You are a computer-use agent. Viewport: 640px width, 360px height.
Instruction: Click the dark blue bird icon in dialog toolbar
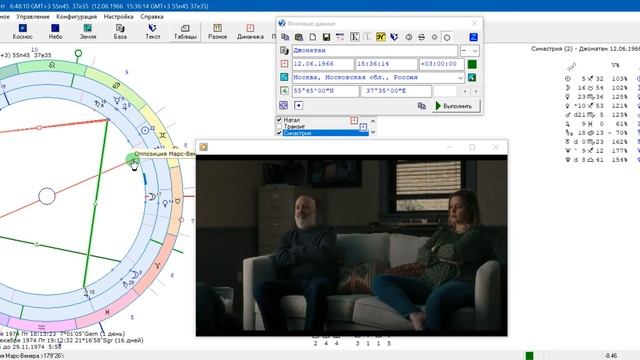394,37
